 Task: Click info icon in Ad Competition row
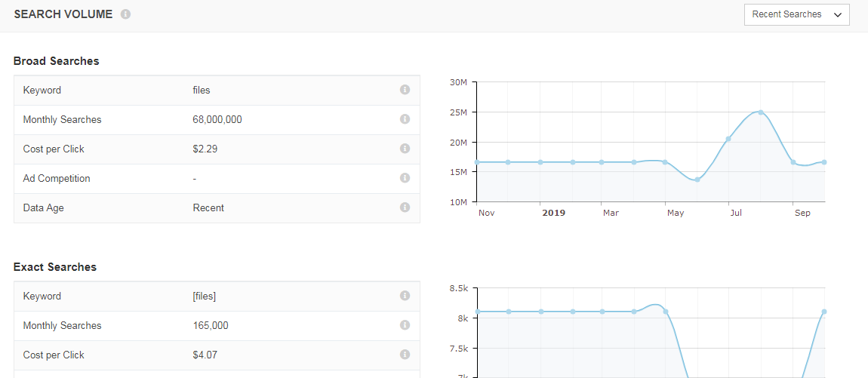[x=405, y=177]
